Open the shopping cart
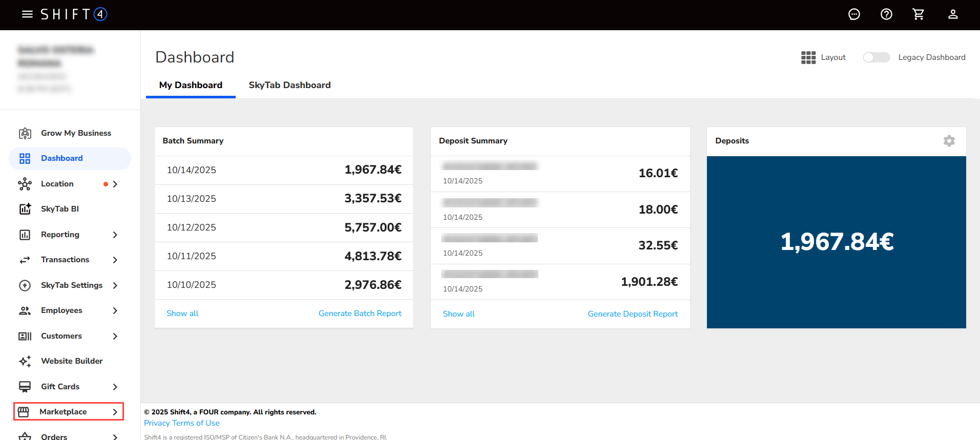 pos(919,14)
